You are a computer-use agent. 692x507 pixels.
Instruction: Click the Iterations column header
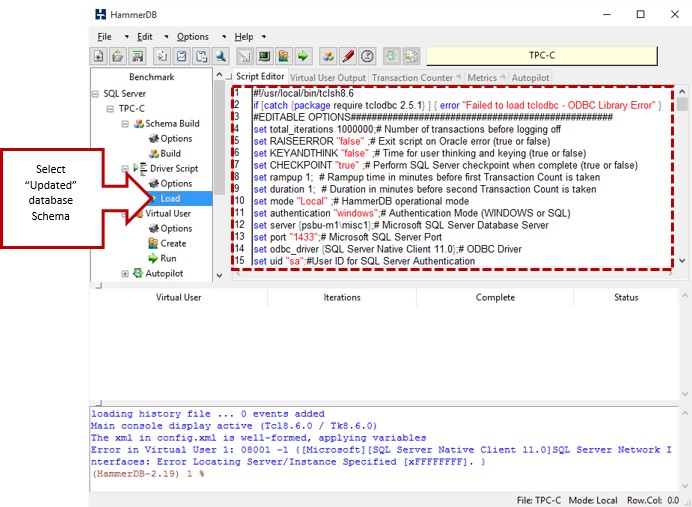pos(342,297)
